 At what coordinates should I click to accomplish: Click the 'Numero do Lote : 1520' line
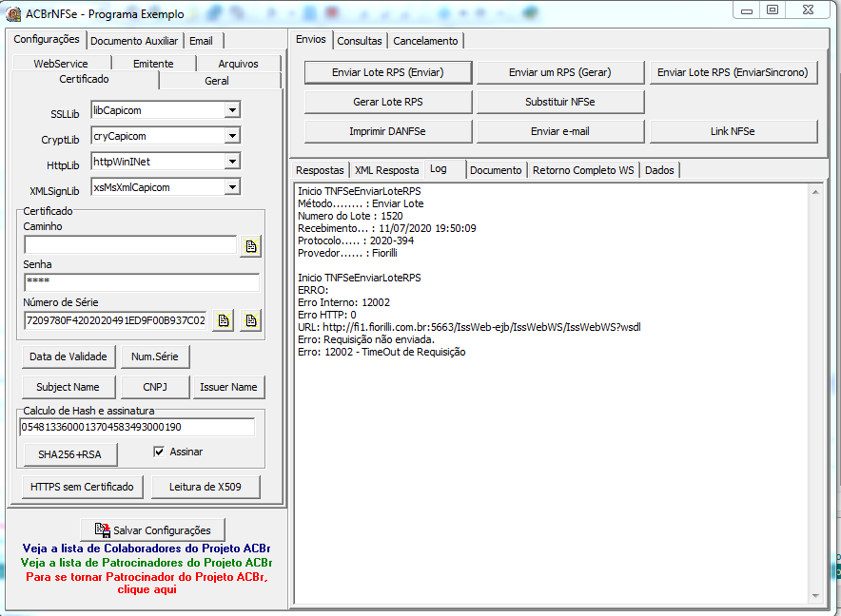point(350,216)
